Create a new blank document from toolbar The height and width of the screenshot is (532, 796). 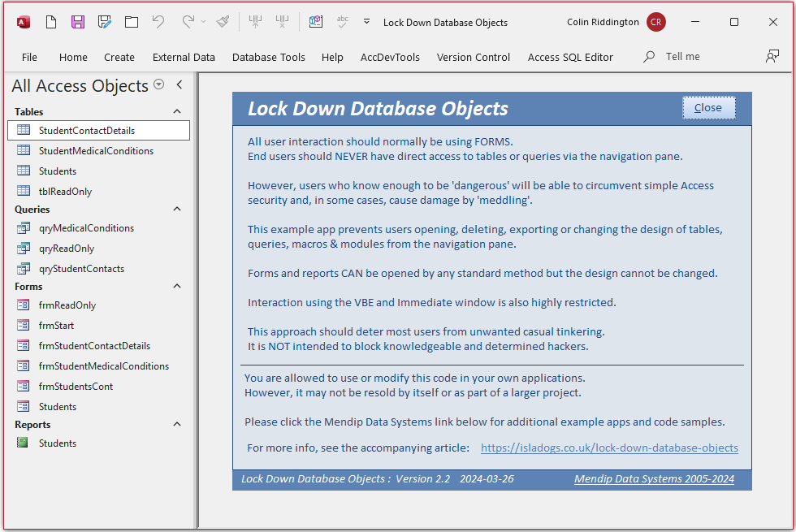click(50, 22)
